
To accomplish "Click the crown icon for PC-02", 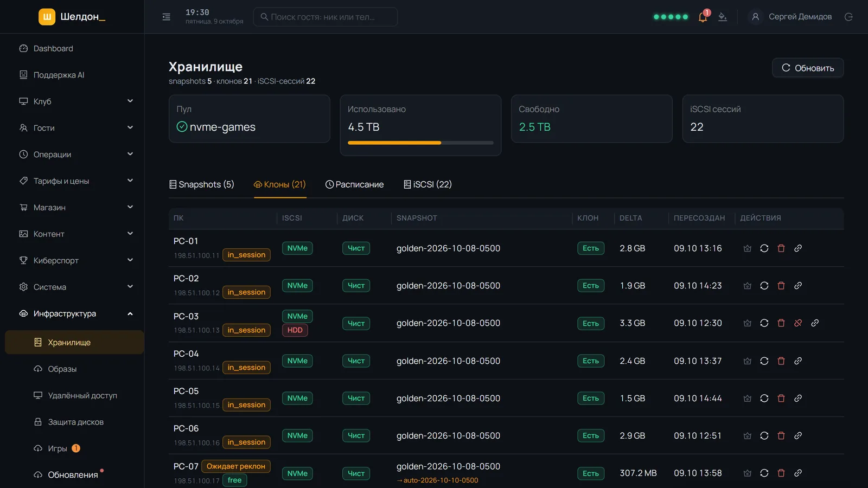I will 748,286.
